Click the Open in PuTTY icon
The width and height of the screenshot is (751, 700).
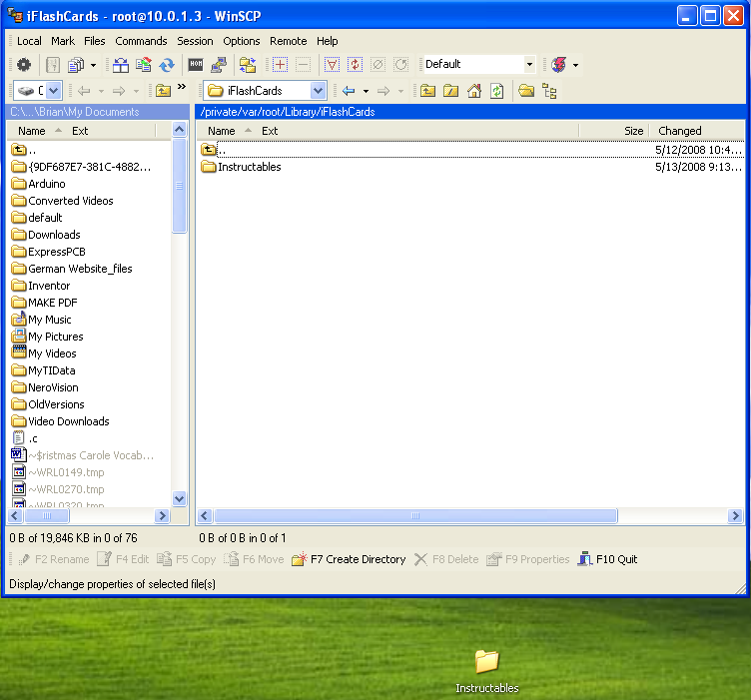click(219, 64)
